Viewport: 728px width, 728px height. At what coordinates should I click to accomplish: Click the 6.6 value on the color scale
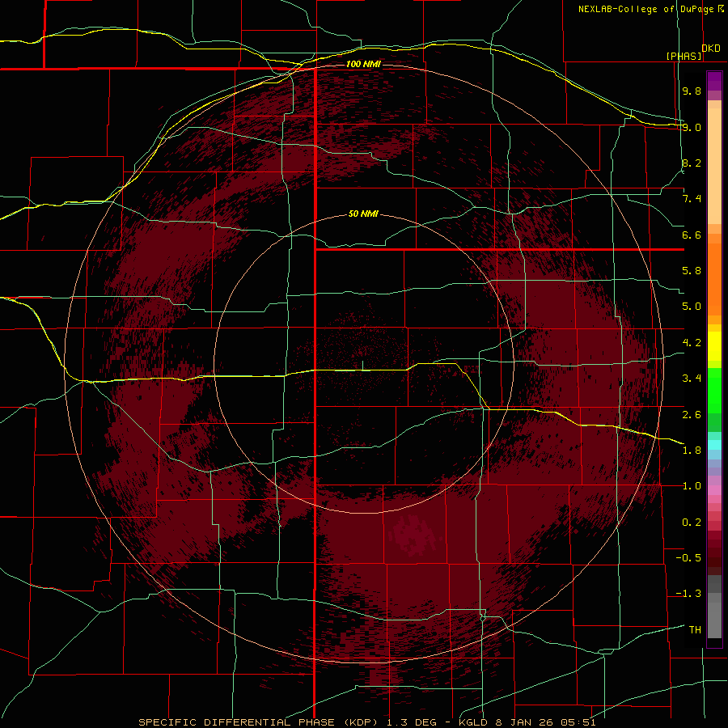point(692,235)
